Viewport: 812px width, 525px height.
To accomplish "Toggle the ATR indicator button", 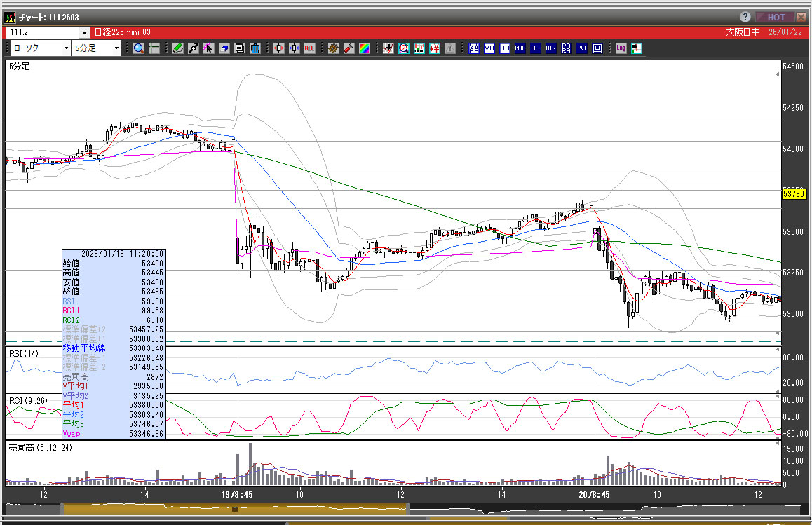I will pyautogui.click(x=550, y=48).
